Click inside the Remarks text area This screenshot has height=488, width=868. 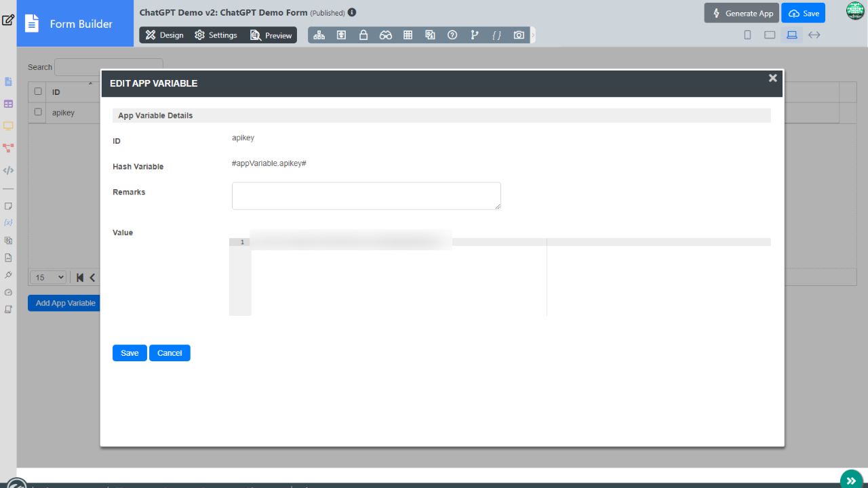[x=366, y=196]
